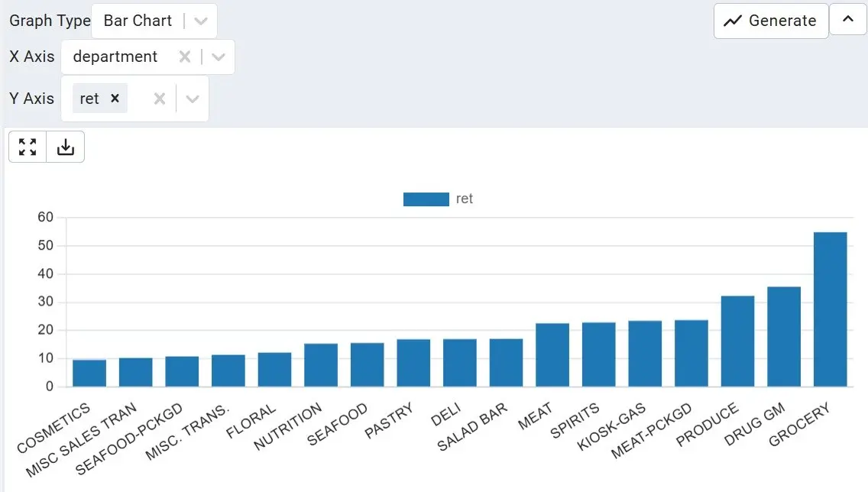Screen dimensions: 868x492
Task: Toggle the ret series legend swatch
Action: tap(426, 199)
